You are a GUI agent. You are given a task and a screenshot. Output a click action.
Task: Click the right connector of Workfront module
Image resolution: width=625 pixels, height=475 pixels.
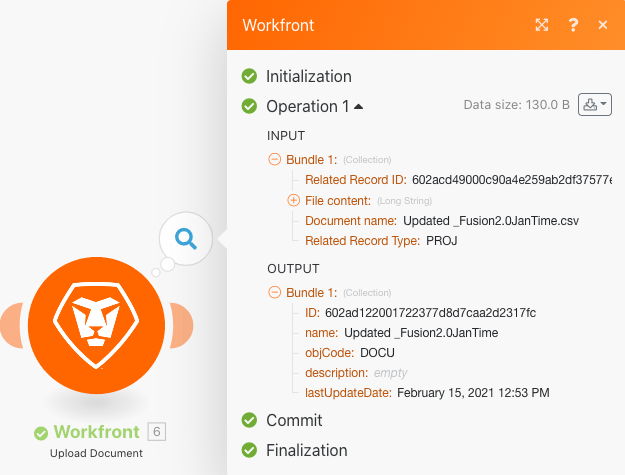pos(182,325)
